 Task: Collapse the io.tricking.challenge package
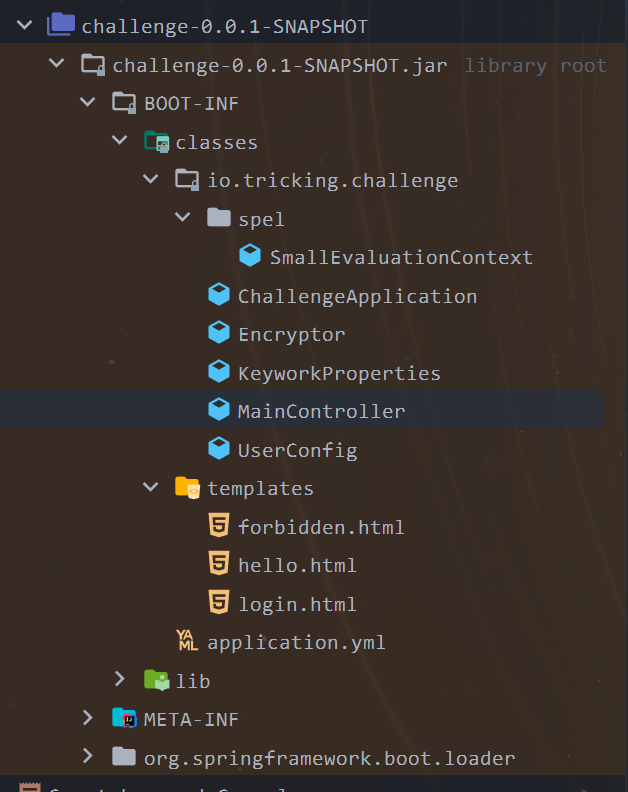pyautogui.click(x=151, y=180)
